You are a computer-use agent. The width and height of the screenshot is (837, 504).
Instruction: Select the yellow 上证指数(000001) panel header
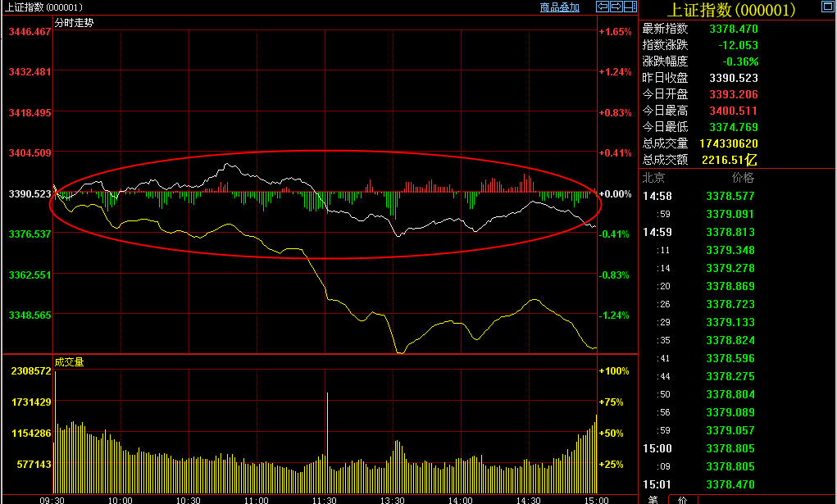pyautogui.click(x=730, y=10)
